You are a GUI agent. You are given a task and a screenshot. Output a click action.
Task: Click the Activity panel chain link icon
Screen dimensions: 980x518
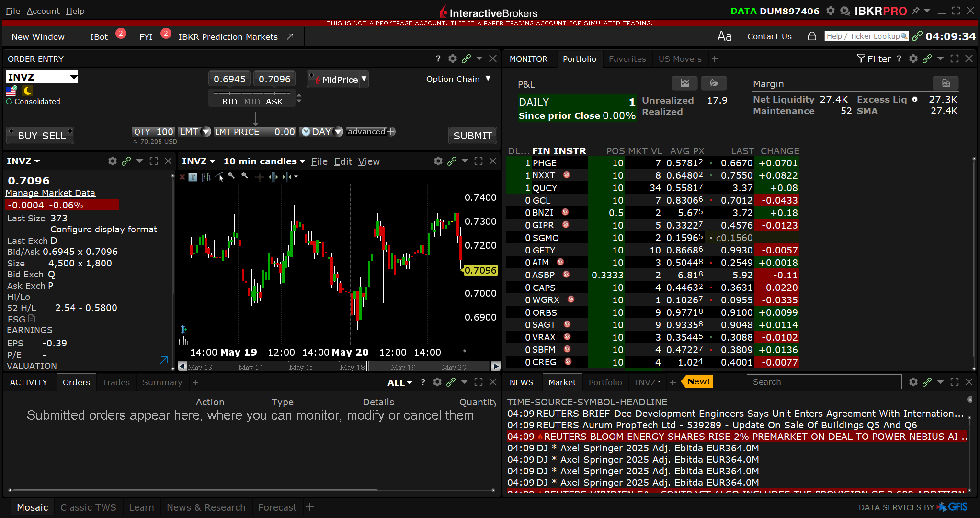451,382
